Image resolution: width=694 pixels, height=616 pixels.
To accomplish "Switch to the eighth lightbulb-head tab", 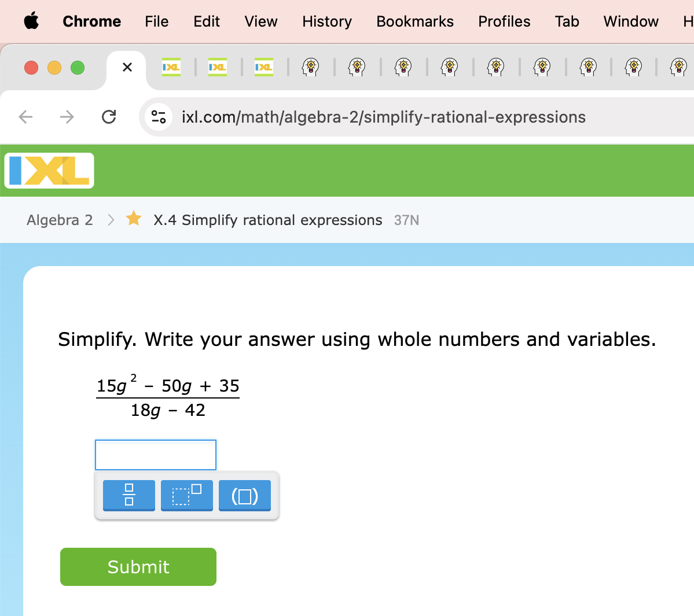I will 634,67.
